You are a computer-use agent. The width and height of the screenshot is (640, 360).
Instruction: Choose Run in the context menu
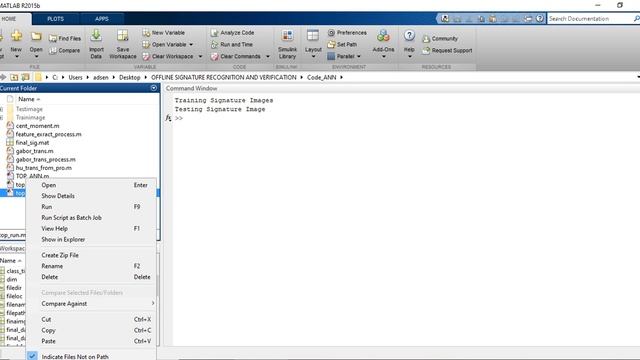point(91,207)
